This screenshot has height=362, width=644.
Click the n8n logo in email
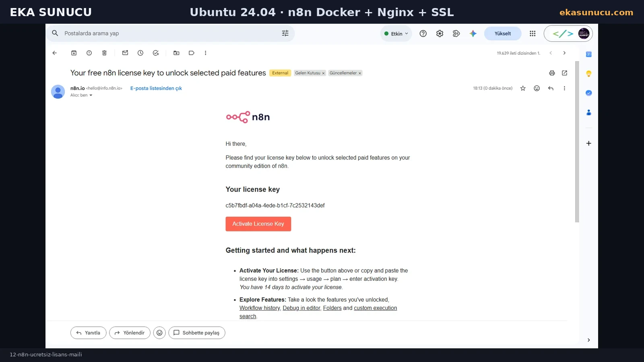pos(248,117)
